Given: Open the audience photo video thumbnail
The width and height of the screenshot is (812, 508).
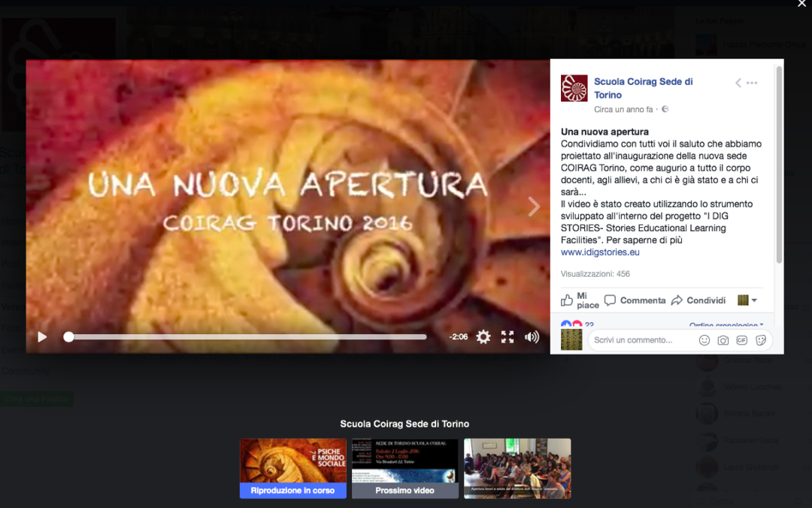Looking at the screenshot, I should pyautogui.click(x=517, y=468).
